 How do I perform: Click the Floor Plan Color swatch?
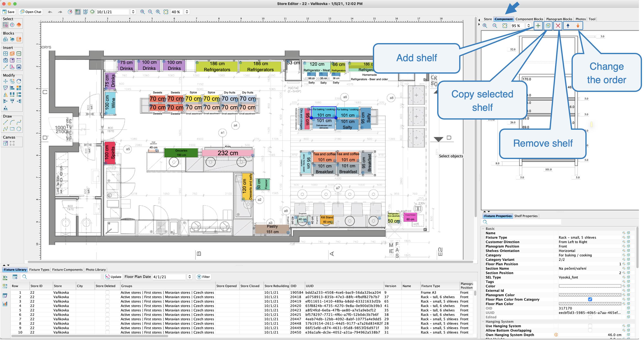coord(590,304)
